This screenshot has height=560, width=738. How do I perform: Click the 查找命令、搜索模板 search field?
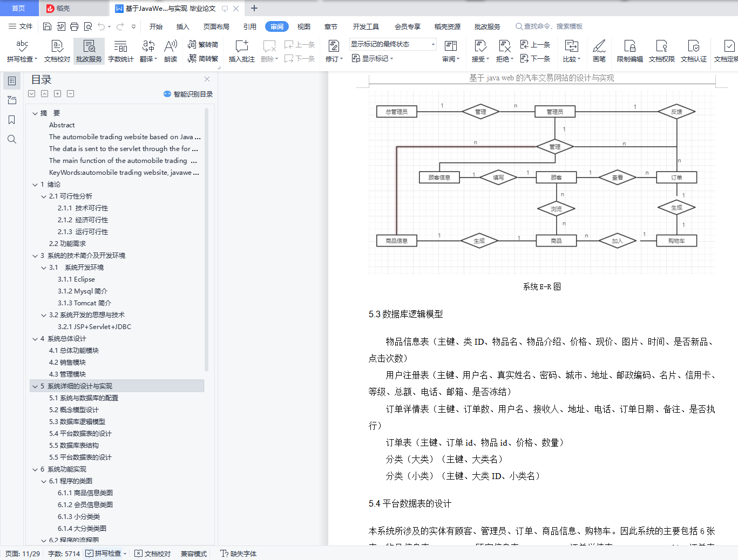click(x=550, y=26)
